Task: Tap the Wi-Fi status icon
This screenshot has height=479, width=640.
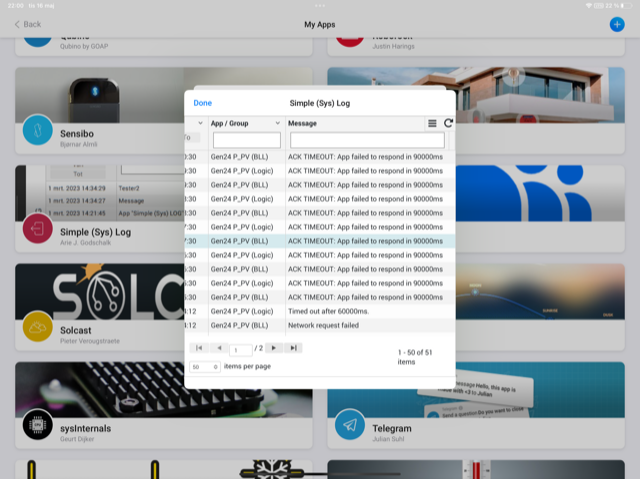Action: pyautogui.click(x=589, y=6)
